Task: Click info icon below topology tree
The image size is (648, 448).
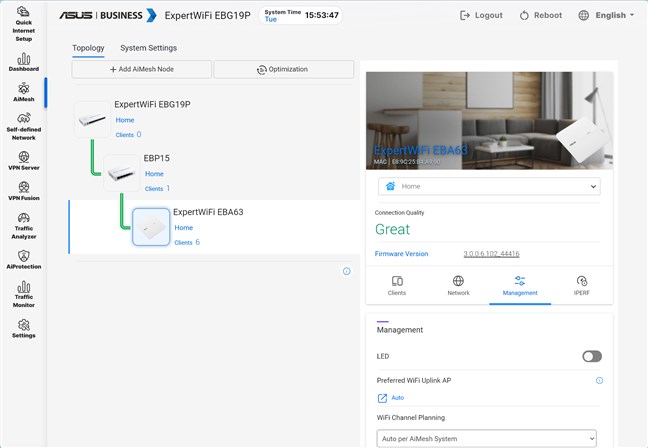Action: tap(347, 271)
